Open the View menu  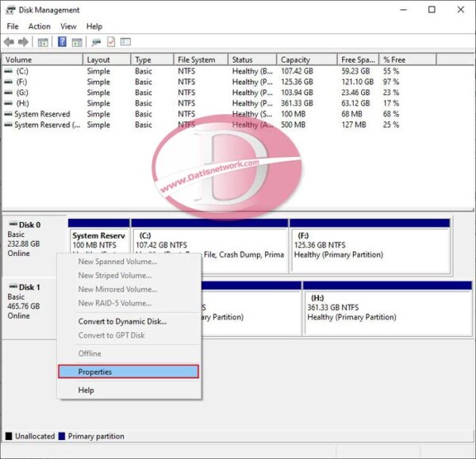pos(68,26)
